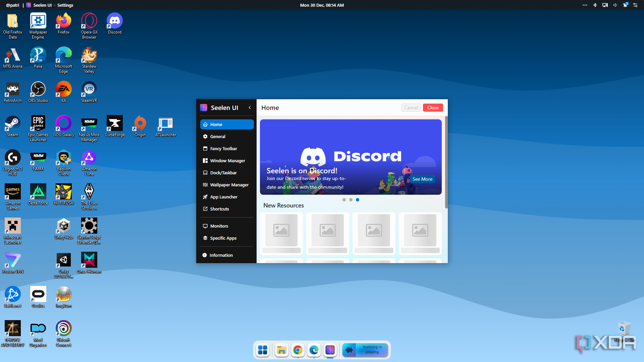
Task: Open Shortcuts settings panel
Action: (x=219, y=208)
